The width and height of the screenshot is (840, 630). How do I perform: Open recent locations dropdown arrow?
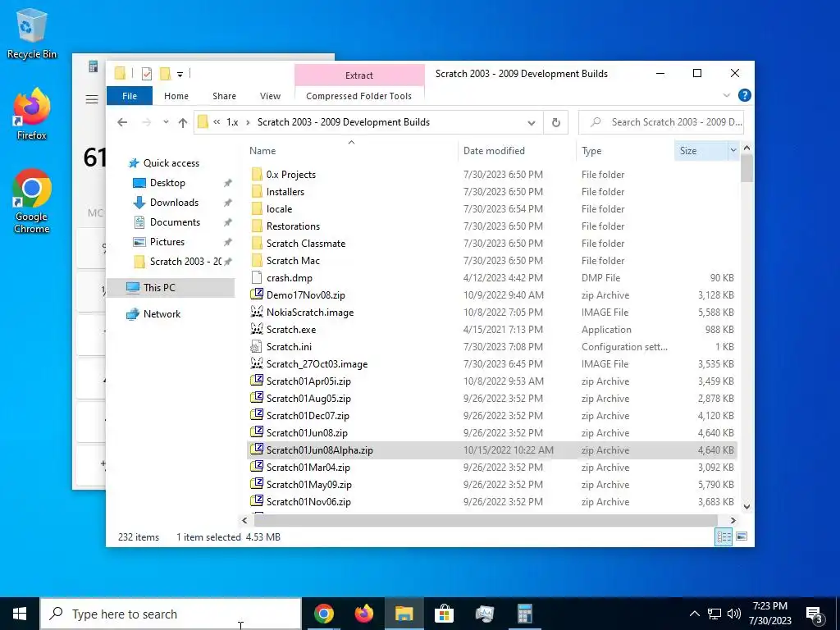tap(166, 122)
